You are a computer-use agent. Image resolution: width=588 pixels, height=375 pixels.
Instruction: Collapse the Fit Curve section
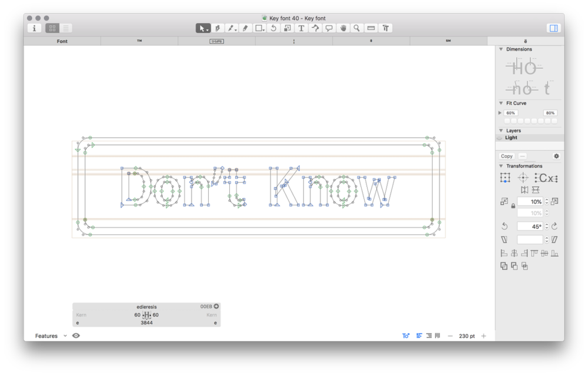(x=501, y=103)
